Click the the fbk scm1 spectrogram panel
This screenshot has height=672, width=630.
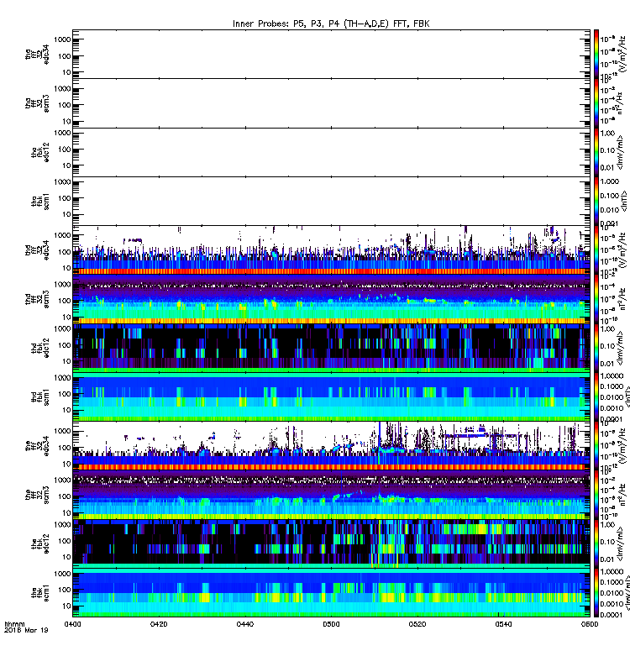click(x=331, y=593)
